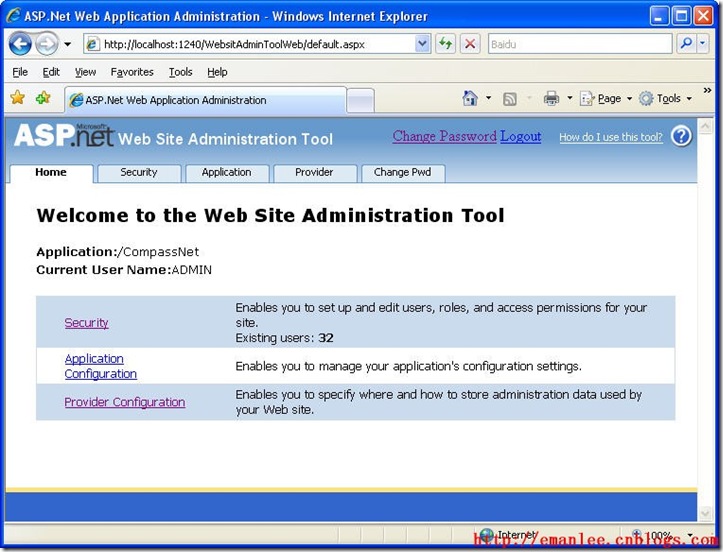This screenshot has width=723, height=552.
Task: Switch to the Change Pwd tab
Action: [403, 173]
